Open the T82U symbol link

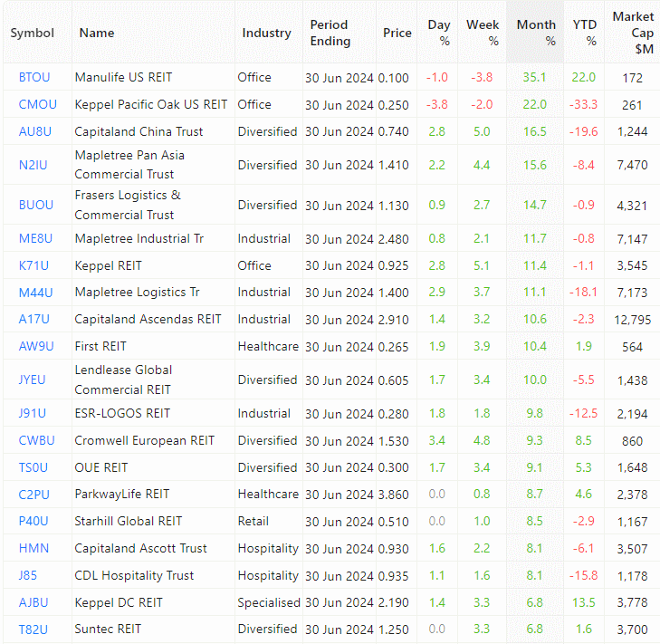33,630
